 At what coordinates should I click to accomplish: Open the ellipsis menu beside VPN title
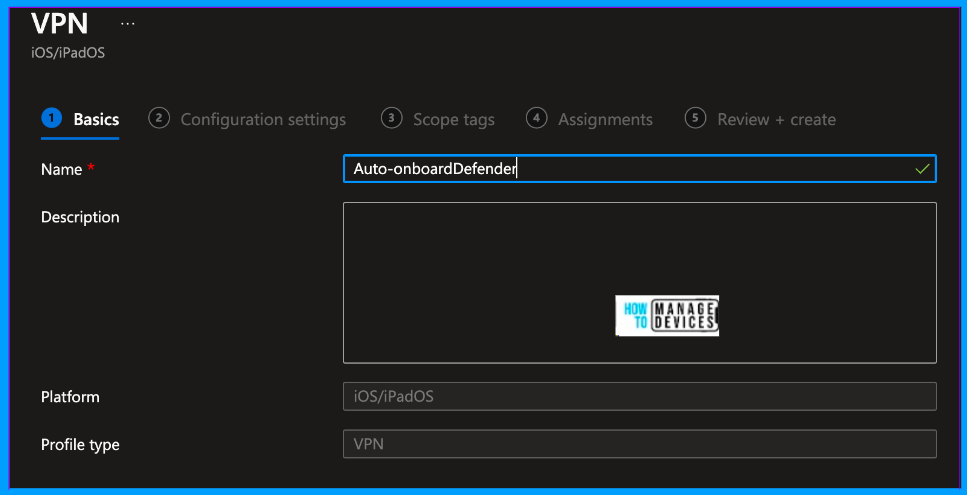[x=128, y=24]
